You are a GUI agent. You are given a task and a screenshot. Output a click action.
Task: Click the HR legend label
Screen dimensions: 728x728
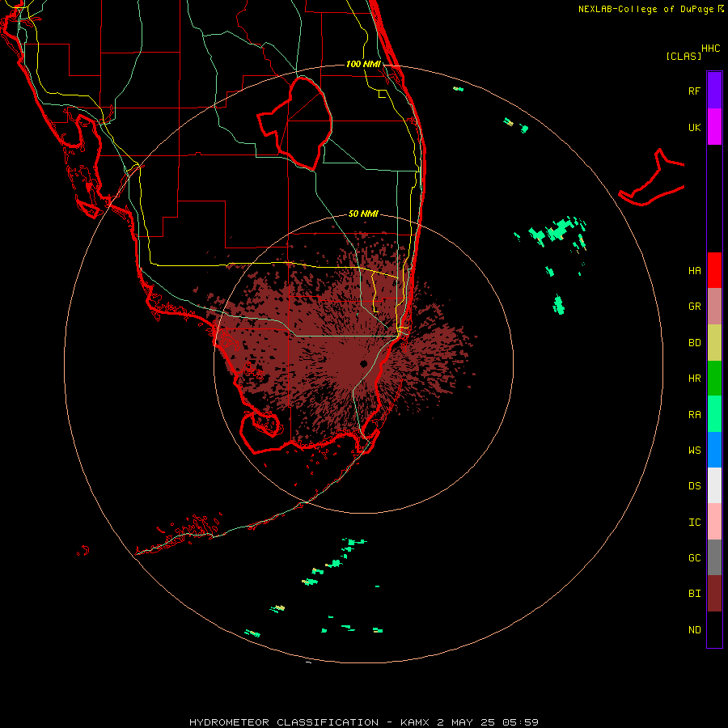click(694, 379)
